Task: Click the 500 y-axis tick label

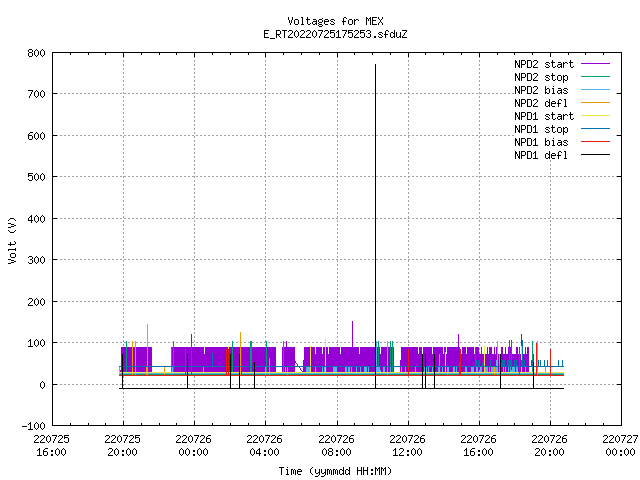Action: click(36, 177)
